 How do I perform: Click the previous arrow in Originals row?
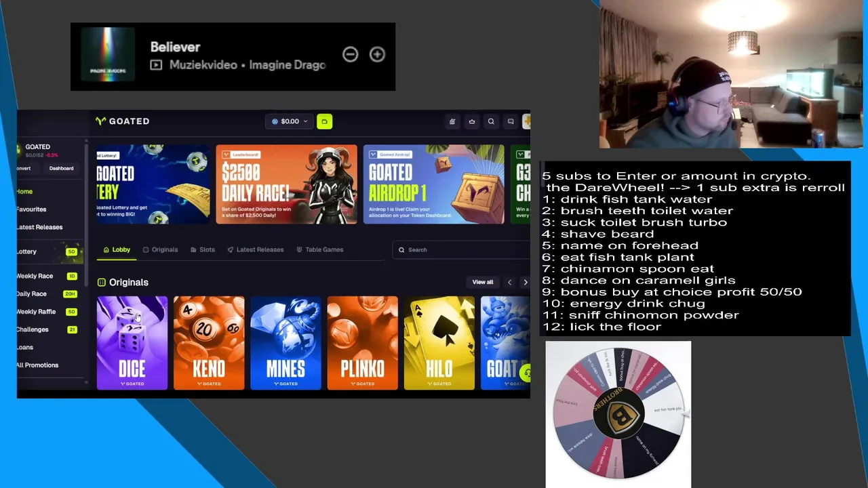point(510,282)
